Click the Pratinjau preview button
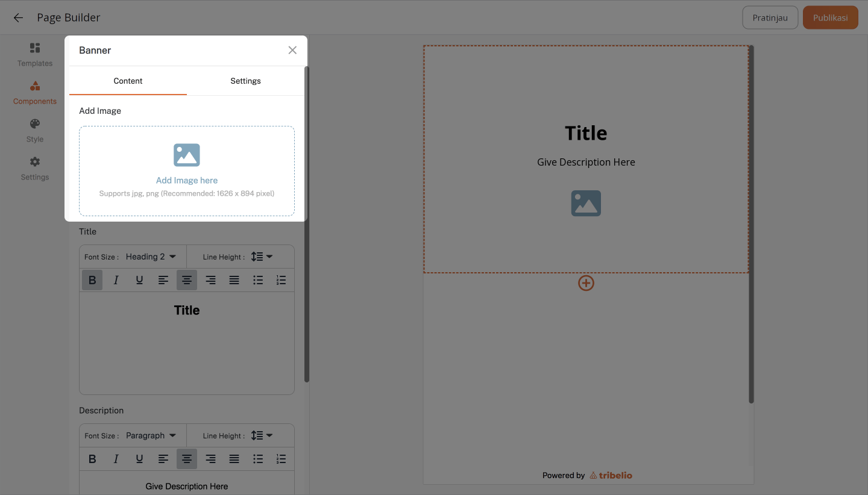 point(770,17)
